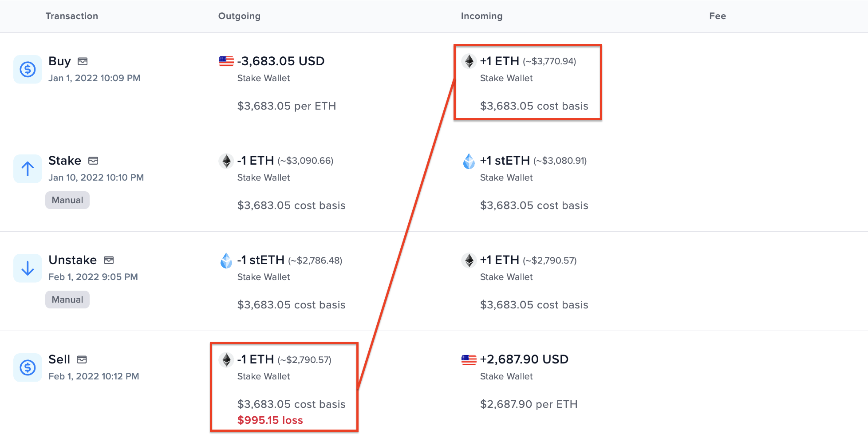Click the Manual tag under Unstake
868x442 pixels.
click(67, 300)
